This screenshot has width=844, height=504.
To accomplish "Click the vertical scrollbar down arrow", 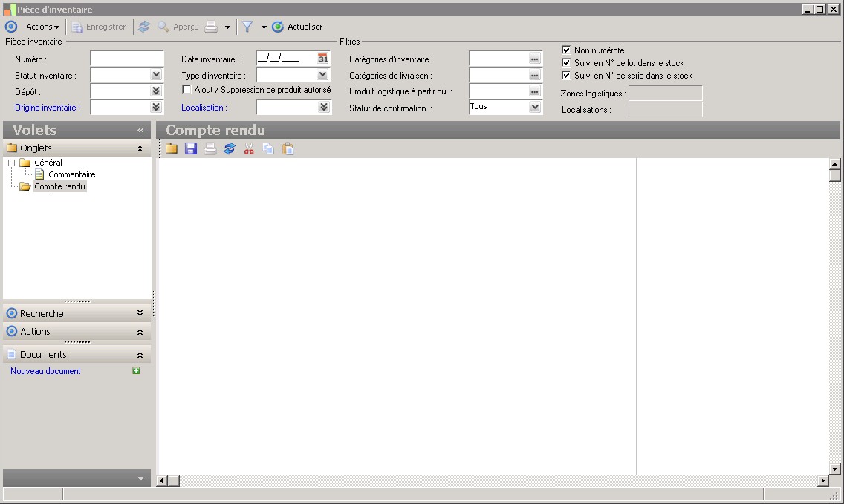I will point(835,469).
